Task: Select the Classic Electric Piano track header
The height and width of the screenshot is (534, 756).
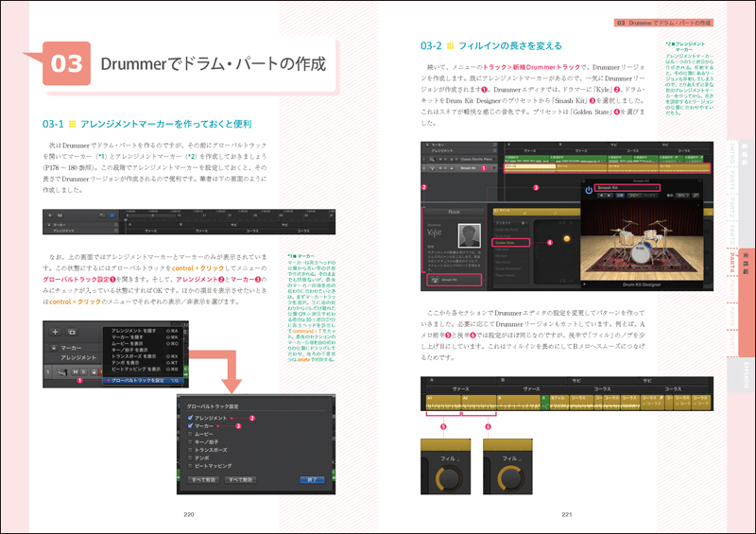Action: tap(458, 159)
